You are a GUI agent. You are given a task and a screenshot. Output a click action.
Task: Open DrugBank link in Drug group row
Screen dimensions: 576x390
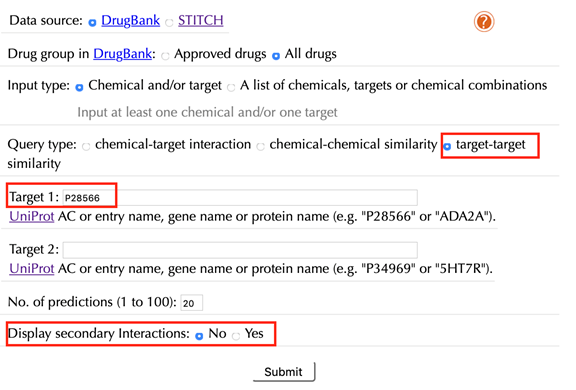click(122, 54)
